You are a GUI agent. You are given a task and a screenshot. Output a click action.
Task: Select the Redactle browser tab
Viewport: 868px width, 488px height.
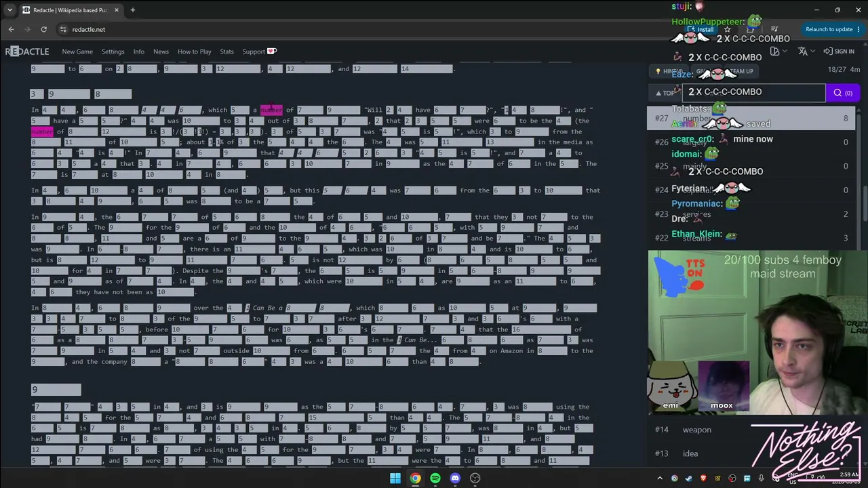[x=71, y=10]
